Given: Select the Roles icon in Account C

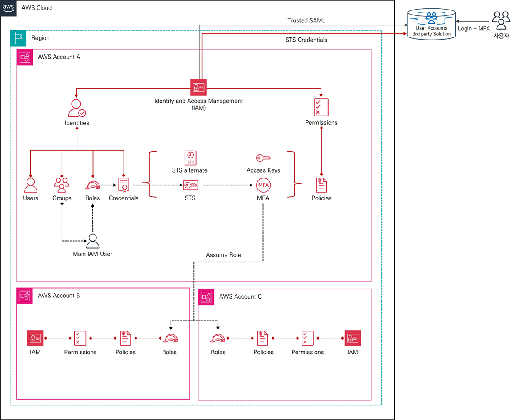Looking at the screenshot, I should coord(218,338).
